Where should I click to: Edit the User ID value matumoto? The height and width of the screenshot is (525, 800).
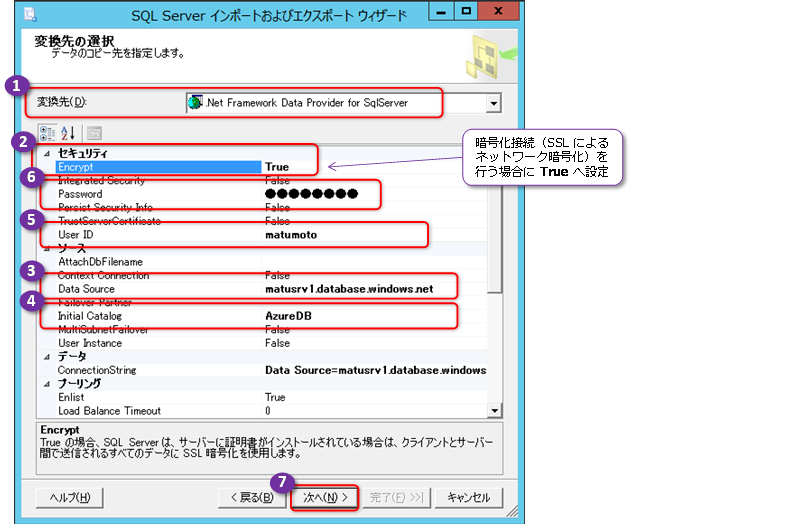(374, 235)
